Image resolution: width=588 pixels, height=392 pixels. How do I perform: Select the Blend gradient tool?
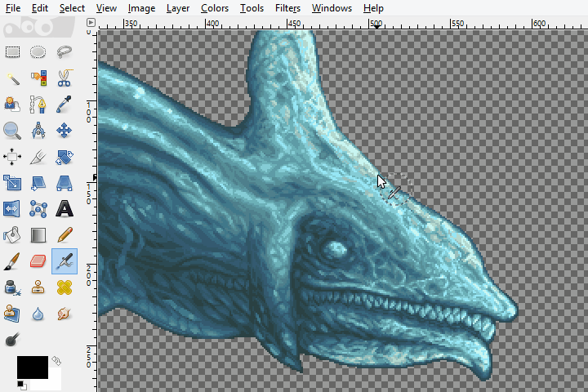click(x=38, y=235)
